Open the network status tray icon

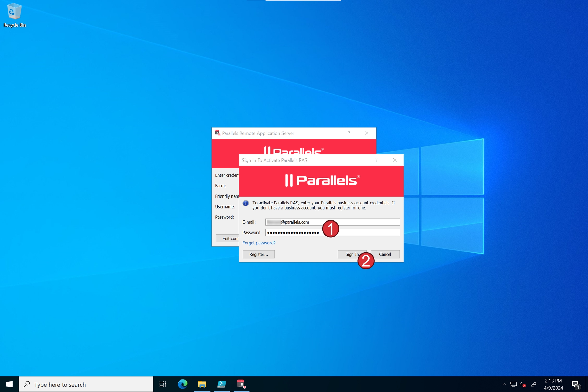point(513,384)
